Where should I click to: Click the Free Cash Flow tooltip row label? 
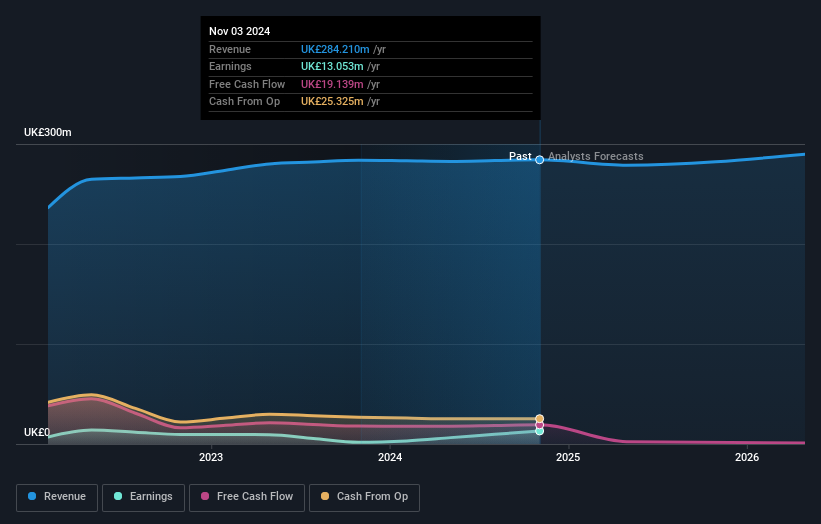[x=247, y=84]
